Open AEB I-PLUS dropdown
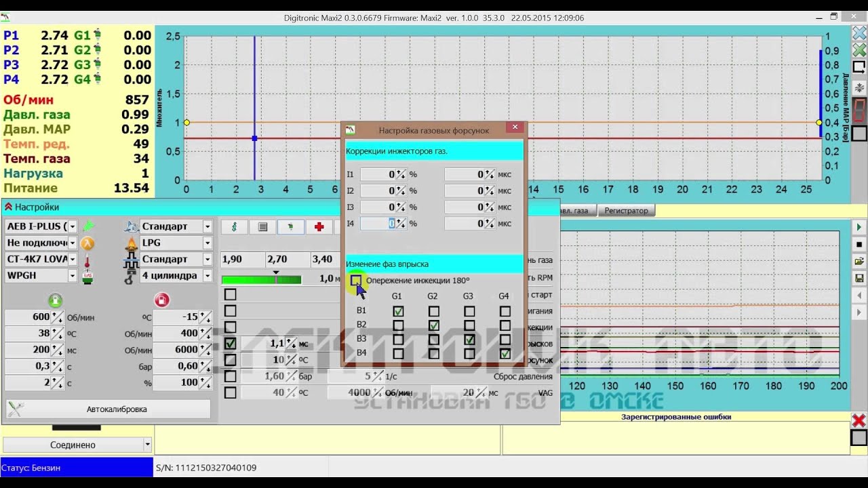The height and width of the screenshot is (488, 868). point(73,226)
